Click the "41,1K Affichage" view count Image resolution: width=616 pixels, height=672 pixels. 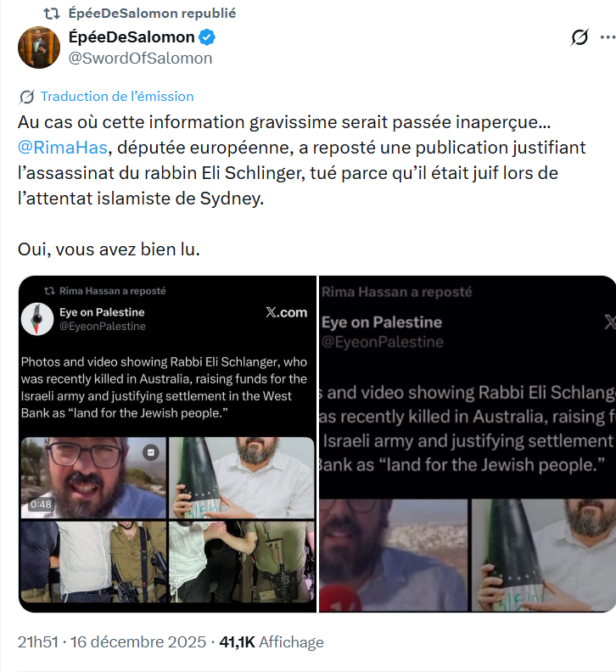pos(272,642)
